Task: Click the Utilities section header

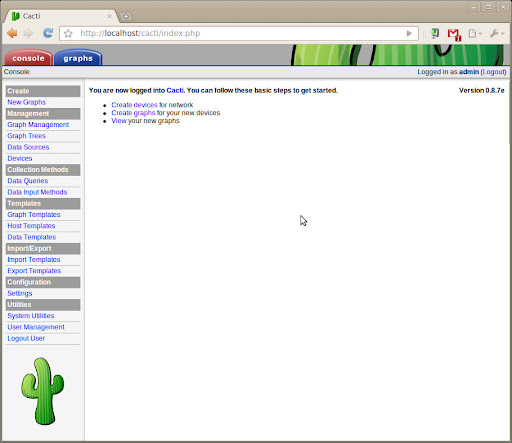Action: (43, 305)
